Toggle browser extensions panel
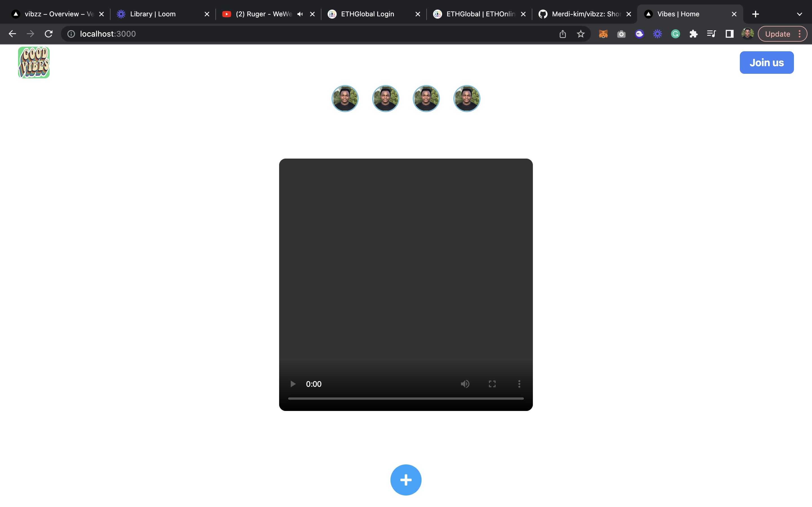 pos(693,33)
